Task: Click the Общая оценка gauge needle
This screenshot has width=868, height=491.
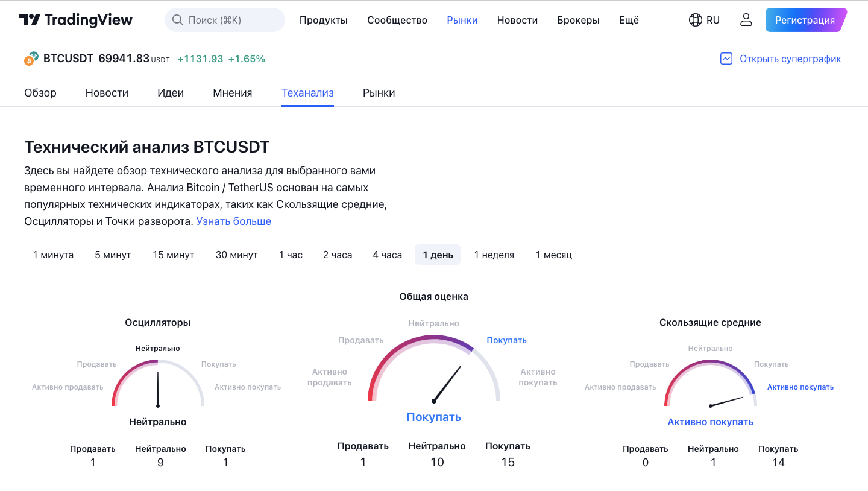Action: pos(447,383)
